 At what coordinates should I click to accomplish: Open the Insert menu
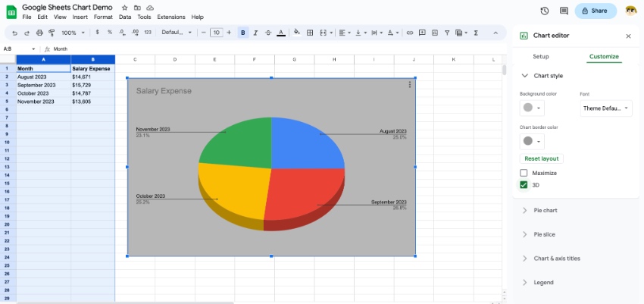click(x=80, y=17)
